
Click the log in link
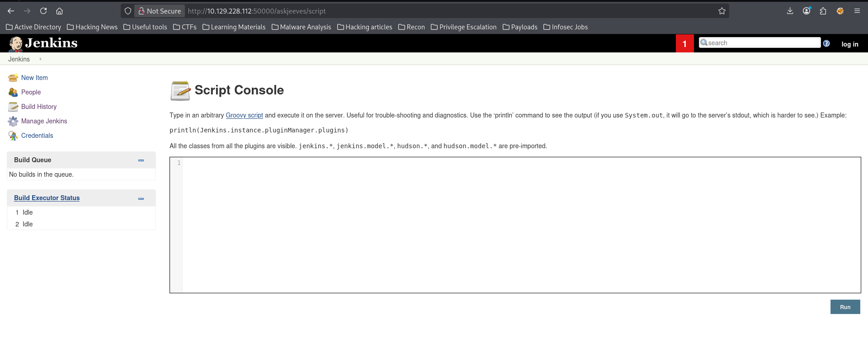[849, 44]
